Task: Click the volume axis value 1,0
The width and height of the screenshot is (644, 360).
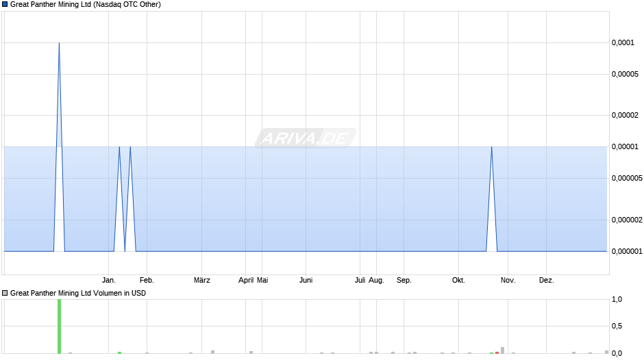Action: [617, 300]
